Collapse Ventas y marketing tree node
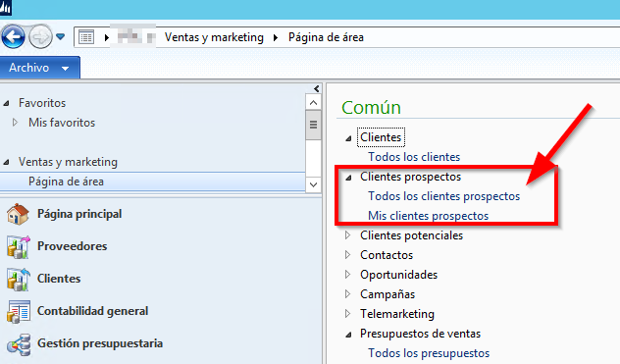The width and height of the screenshot is (620, 364). [6, 162]
